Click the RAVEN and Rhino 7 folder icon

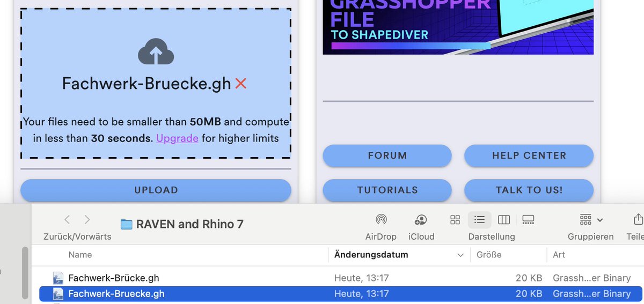[126, 224]
